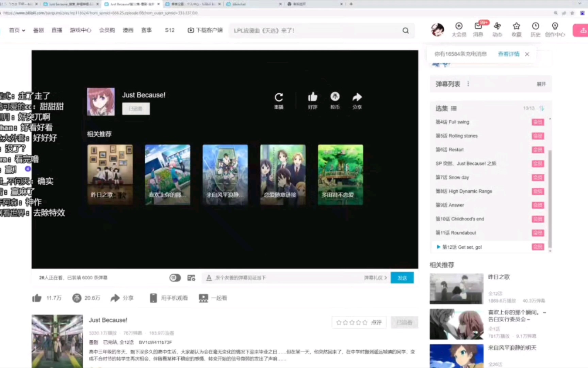The width and height of the screenshot is (588, 368).
Task: Open the 首页 dropdown in navigation
Action: [17, 30]
